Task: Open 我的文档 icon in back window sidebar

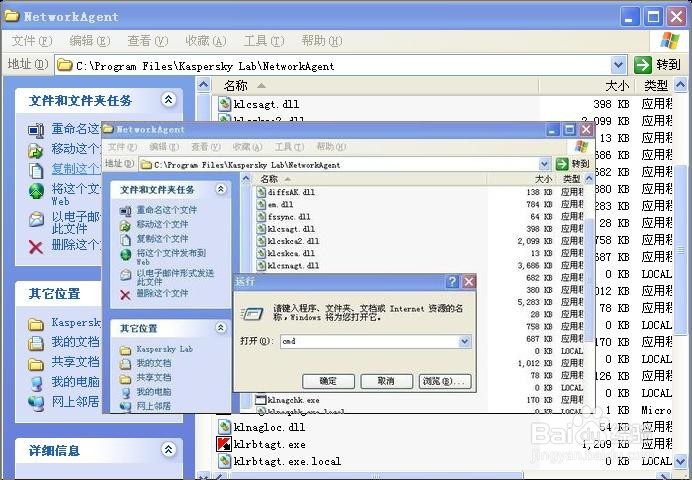Action: (36, 343)
